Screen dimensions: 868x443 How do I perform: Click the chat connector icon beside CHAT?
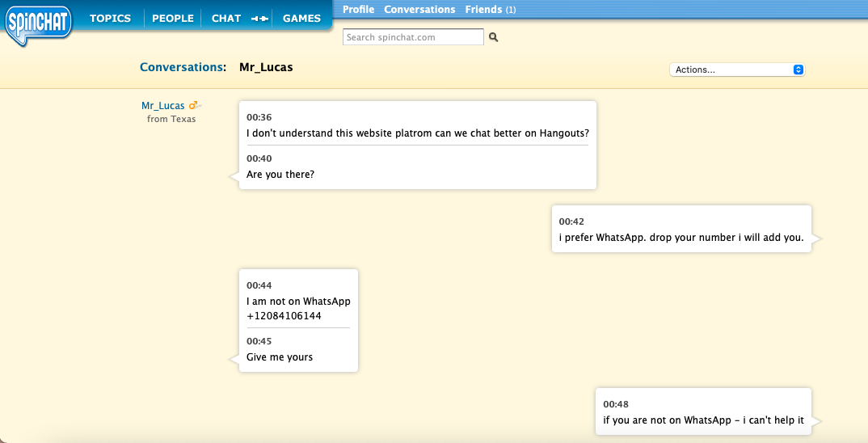(259, 19)
